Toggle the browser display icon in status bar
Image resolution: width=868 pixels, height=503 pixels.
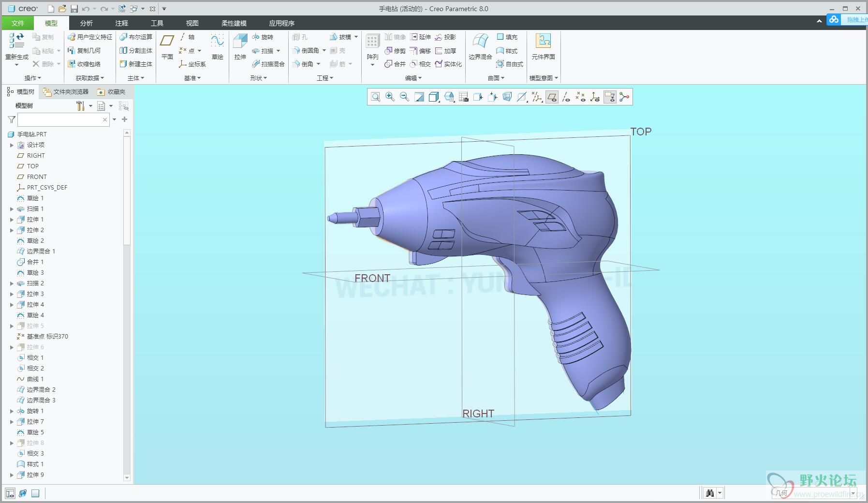coord(23,493)
